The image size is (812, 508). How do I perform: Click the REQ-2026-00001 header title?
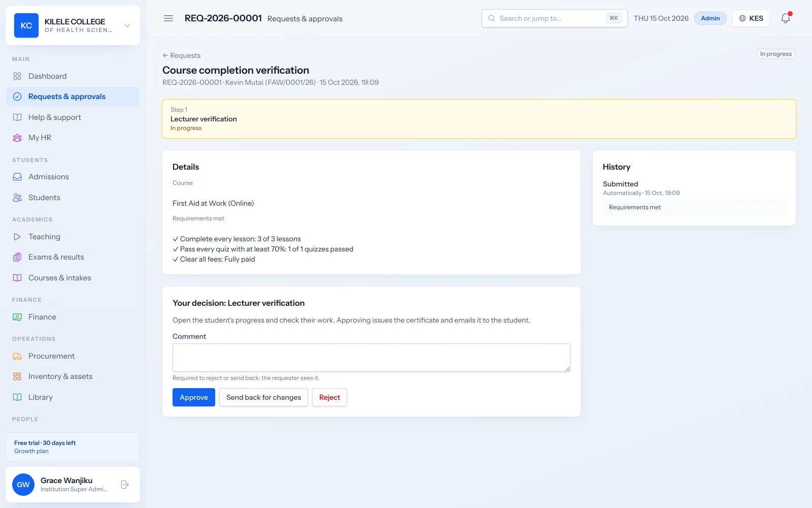[223, 18]
